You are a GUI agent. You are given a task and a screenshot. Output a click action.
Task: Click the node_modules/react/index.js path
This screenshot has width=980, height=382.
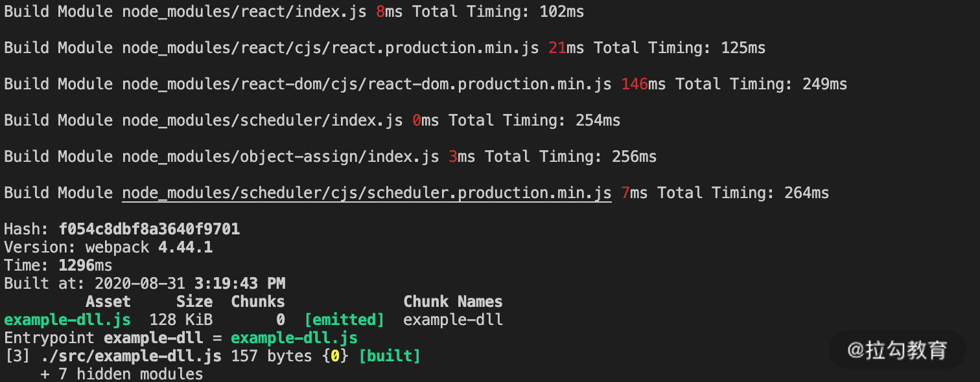pyautogui.click(x=244, y=12)
